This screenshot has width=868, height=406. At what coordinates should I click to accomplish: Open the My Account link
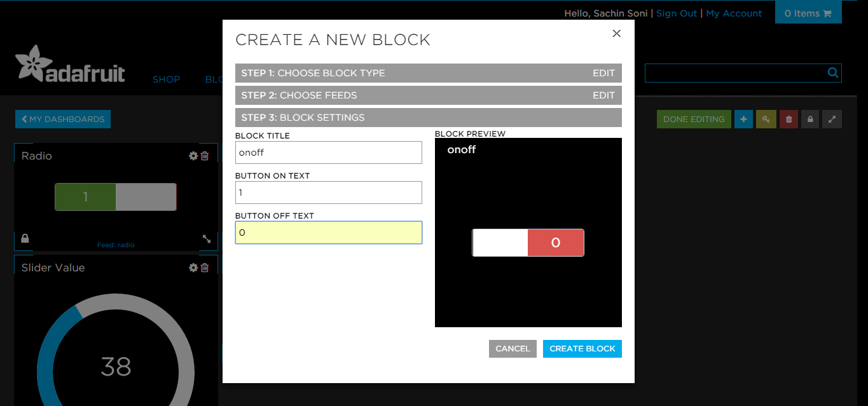pos(734,13)
